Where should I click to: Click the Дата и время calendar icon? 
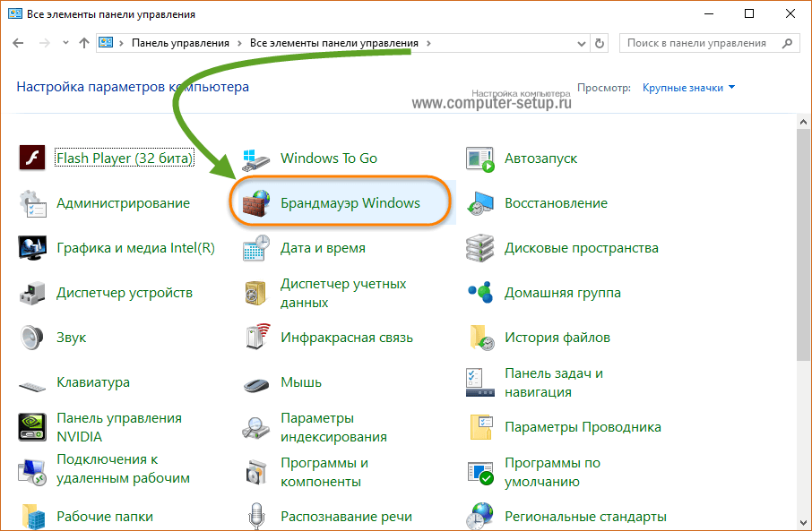[256, 248]
